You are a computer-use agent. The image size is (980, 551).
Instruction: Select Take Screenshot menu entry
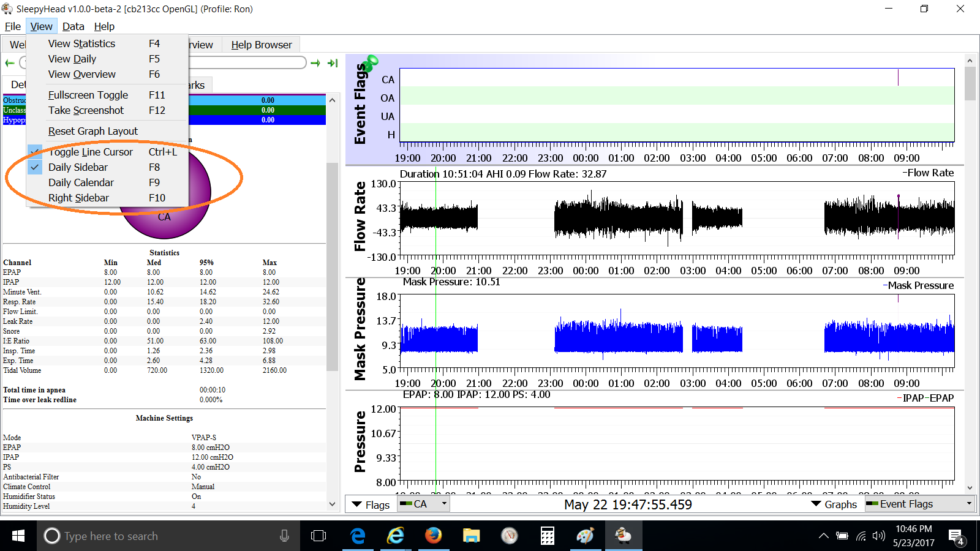point(107,110)
